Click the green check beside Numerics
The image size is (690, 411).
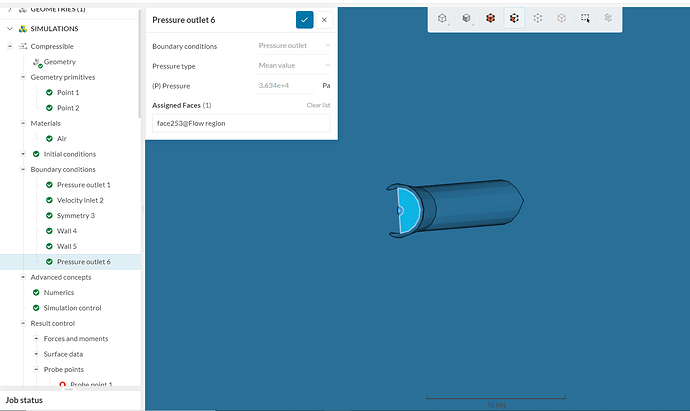[36, 293]
